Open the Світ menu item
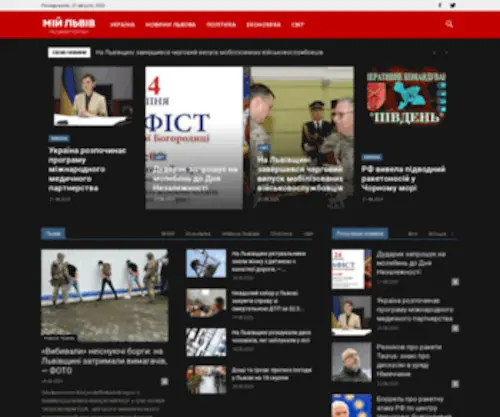 coord(297,25)
